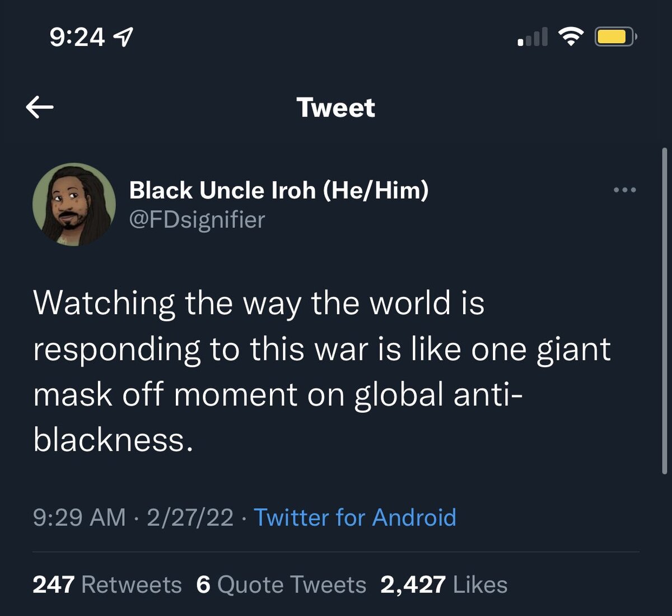Open the three-dot more options menu
Image resolution: width=672 pixels, height=616 pixels.
[x=624, y=190]
